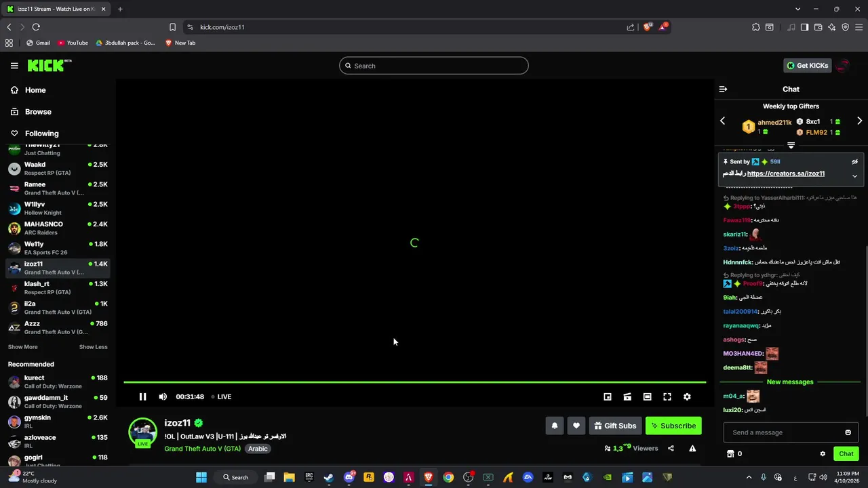Image resolution: width=868 pixels, height=488 pixels.
Task: Open Chrome from taskbar
Action: 448,477
